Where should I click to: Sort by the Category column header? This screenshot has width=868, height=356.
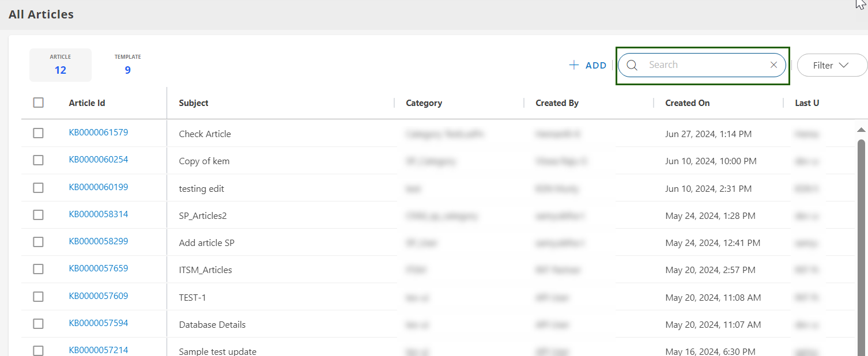(424, 103)
